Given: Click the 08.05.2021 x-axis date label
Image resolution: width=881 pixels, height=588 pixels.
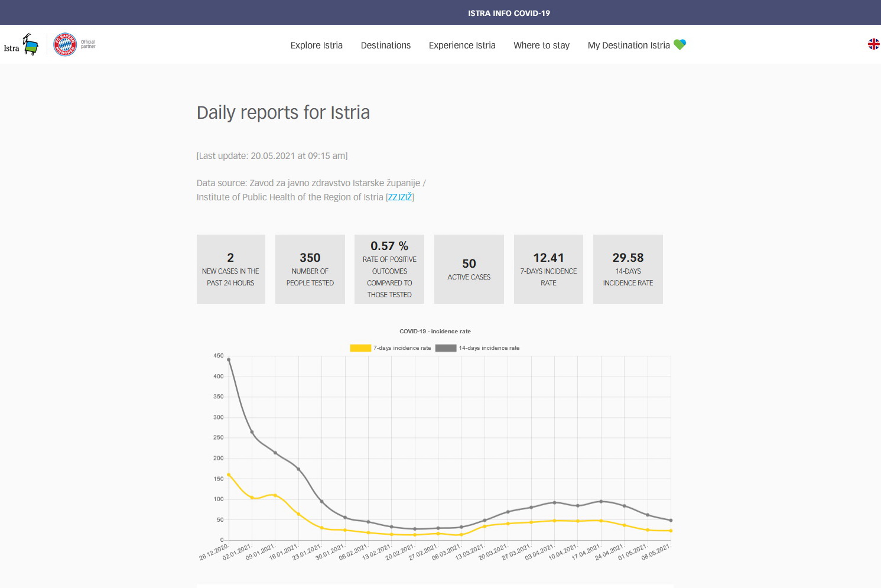Looking at the screenshot, I should [x=656, y=552].
